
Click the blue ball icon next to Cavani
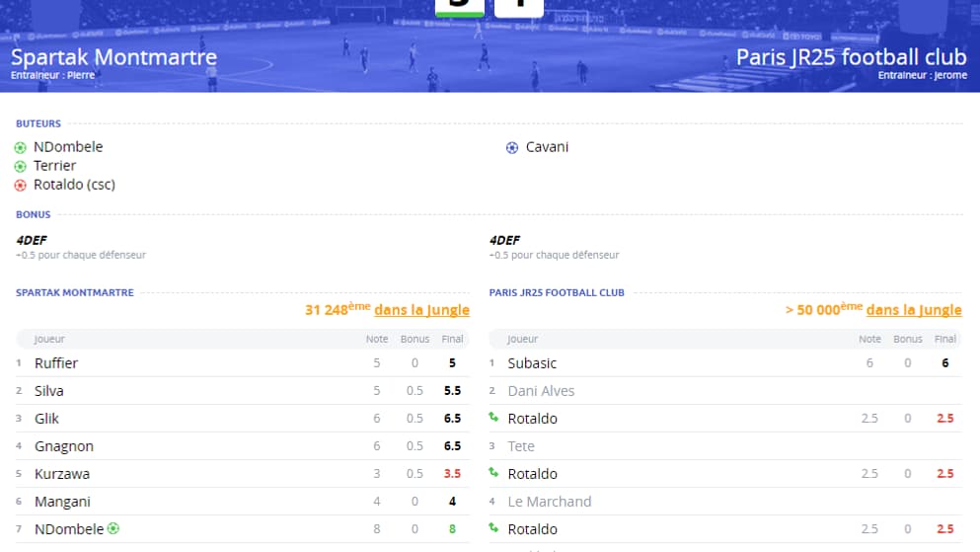(511, 147)
